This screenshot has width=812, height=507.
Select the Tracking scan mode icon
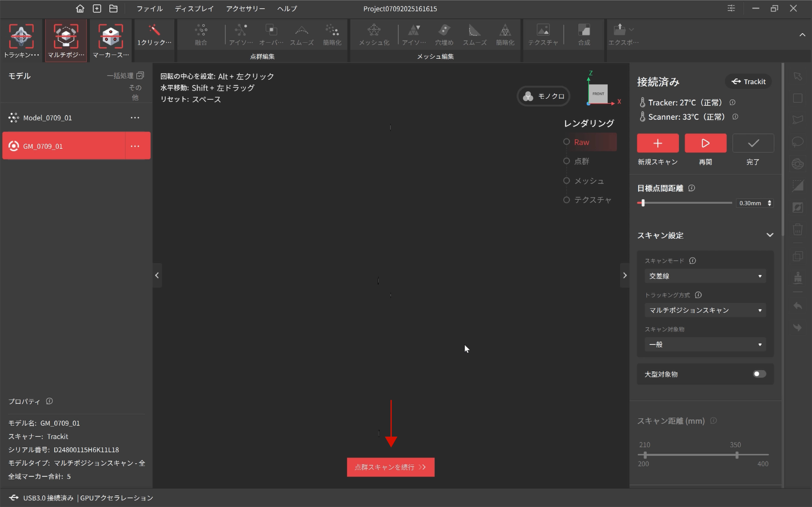click(21, 36)
